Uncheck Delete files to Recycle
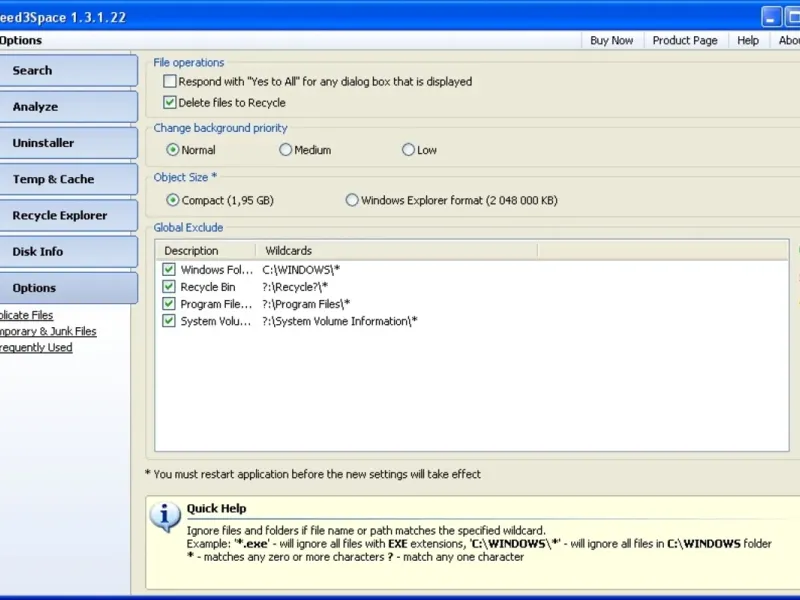The height and width of the screenshot is (600, 800). tap(170, 103)
